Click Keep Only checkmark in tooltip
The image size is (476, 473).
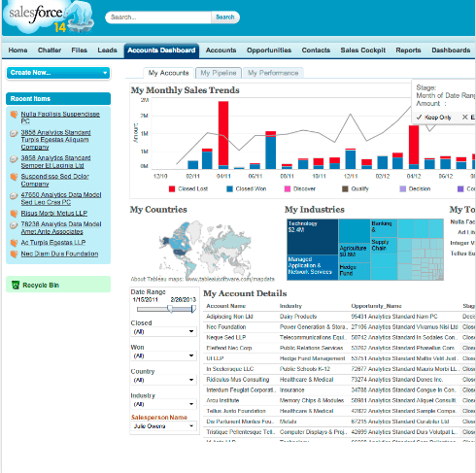(419, 118)
